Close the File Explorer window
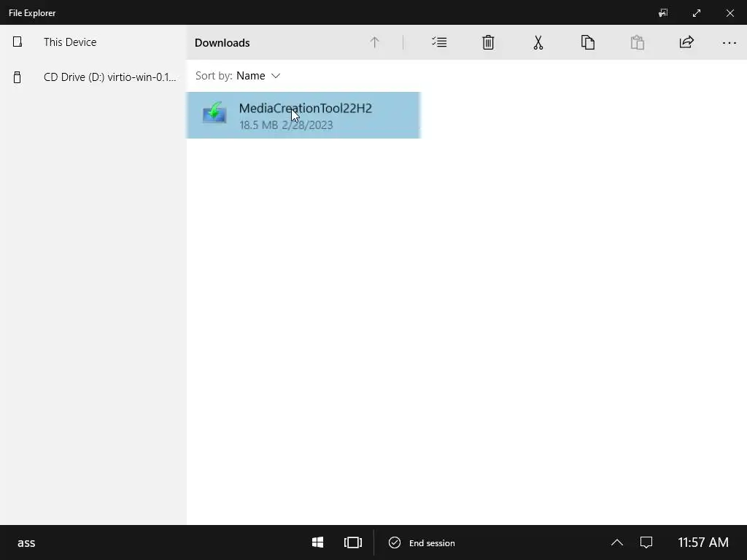747x560 pixels. [729, 13]
